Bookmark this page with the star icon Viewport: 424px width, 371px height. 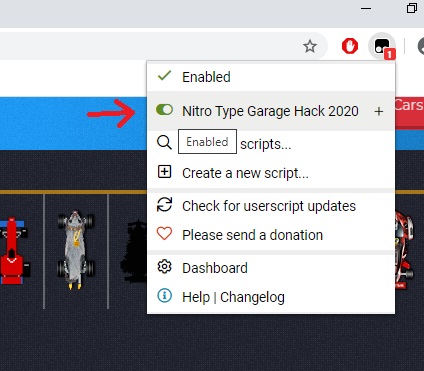click(310, 46)
